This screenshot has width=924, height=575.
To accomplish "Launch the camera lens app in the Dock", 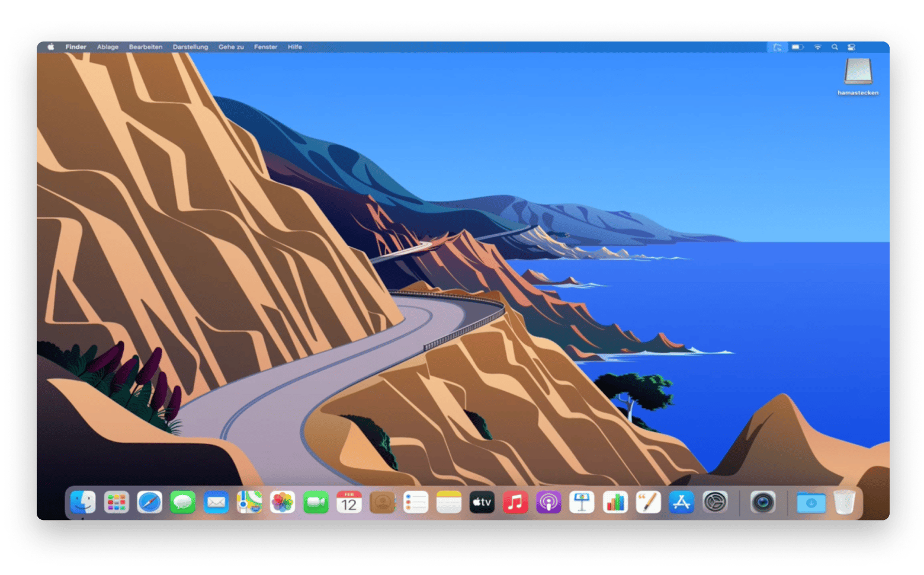I will tap(763, 503).
